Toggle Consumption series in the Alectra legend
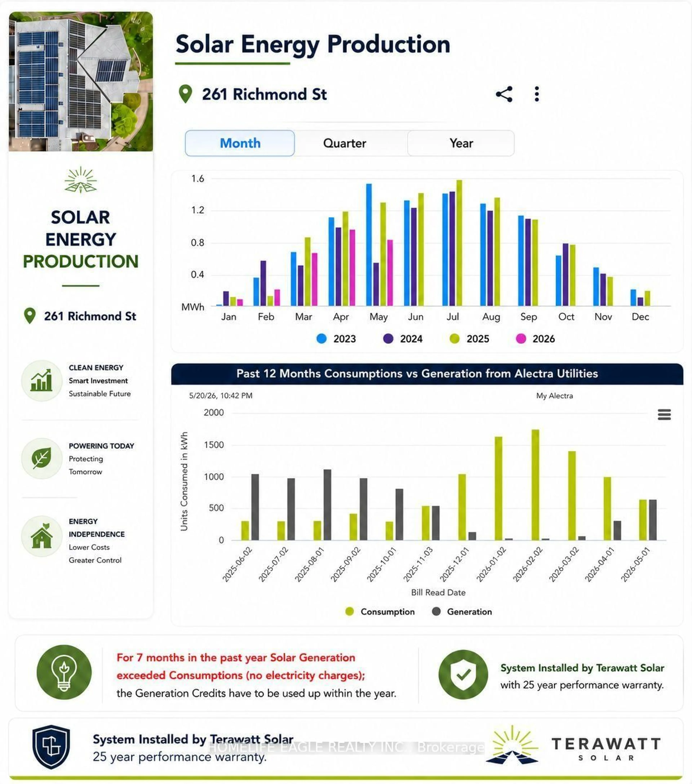Image resolution: width=692 pixels, height=784 pixels. pyautogui.click(x=380, y=611)
